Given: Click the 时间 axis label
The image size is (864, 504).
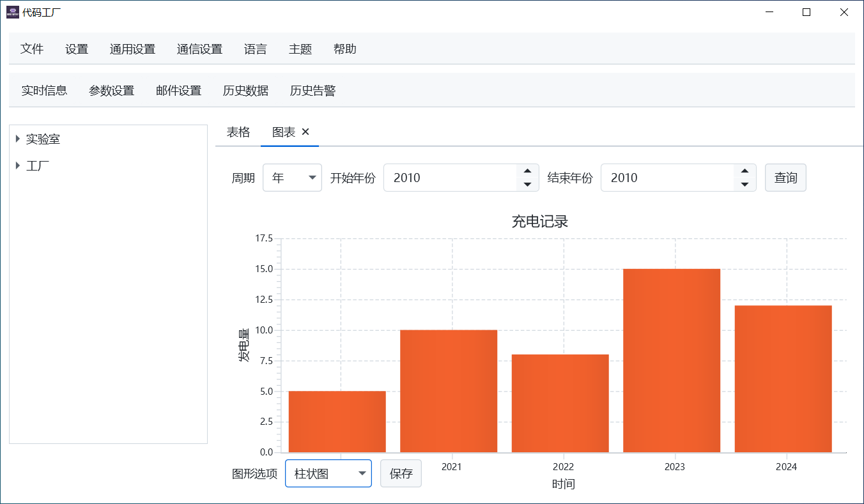Looking at the screenshot, I should (564, 484).
